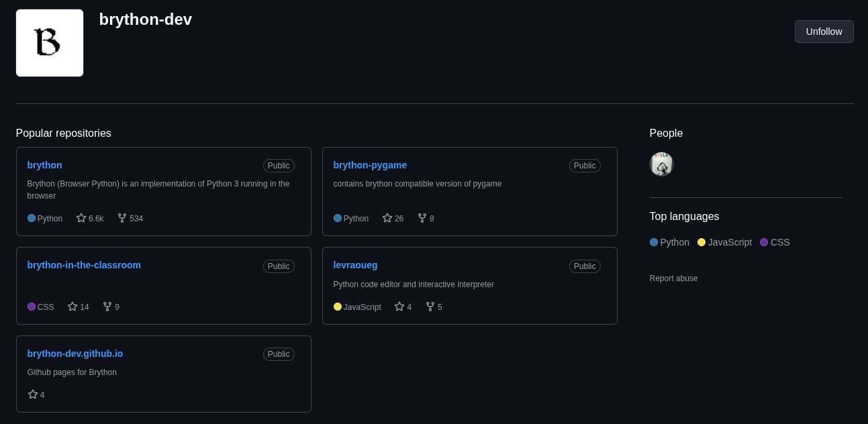Open the brython-dev organization avatar
Viewport: 868px width, 424px height.
click(50, 43)
